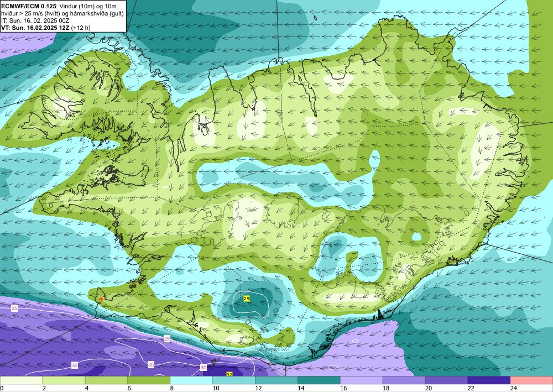Click the lavender 16–18 legend swatch
Screen dimensions: 553x392
point(362,380)
